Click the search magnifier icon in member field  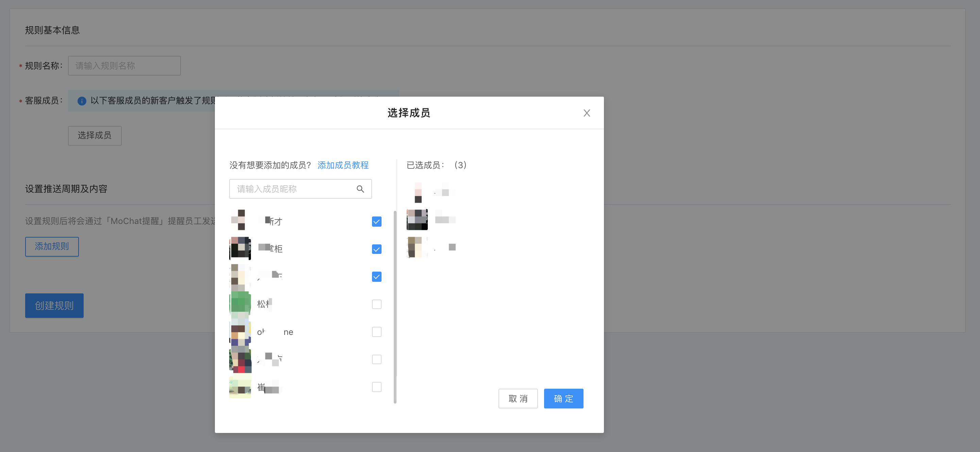tap(360, 189)
